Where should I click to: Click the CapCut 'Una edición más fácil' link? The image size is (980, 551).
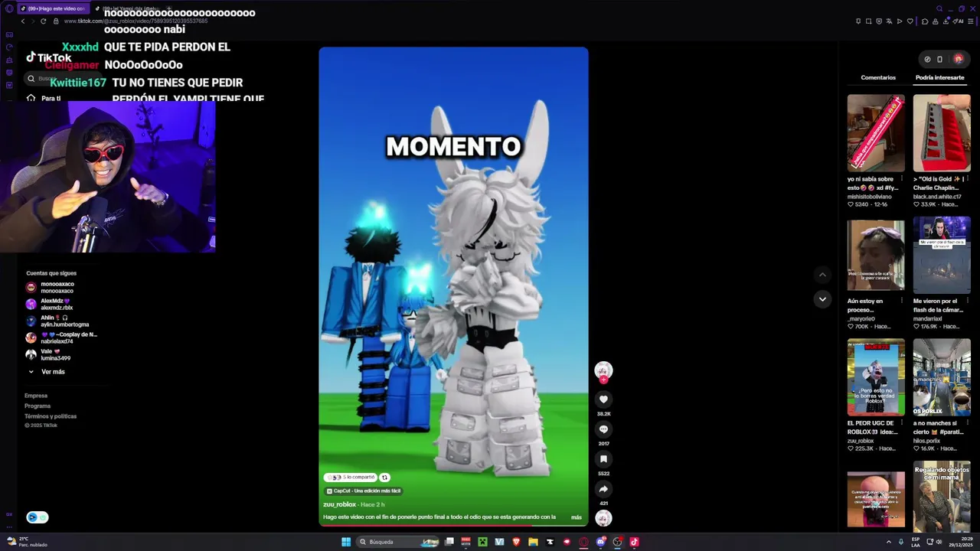tap(363, 491)
